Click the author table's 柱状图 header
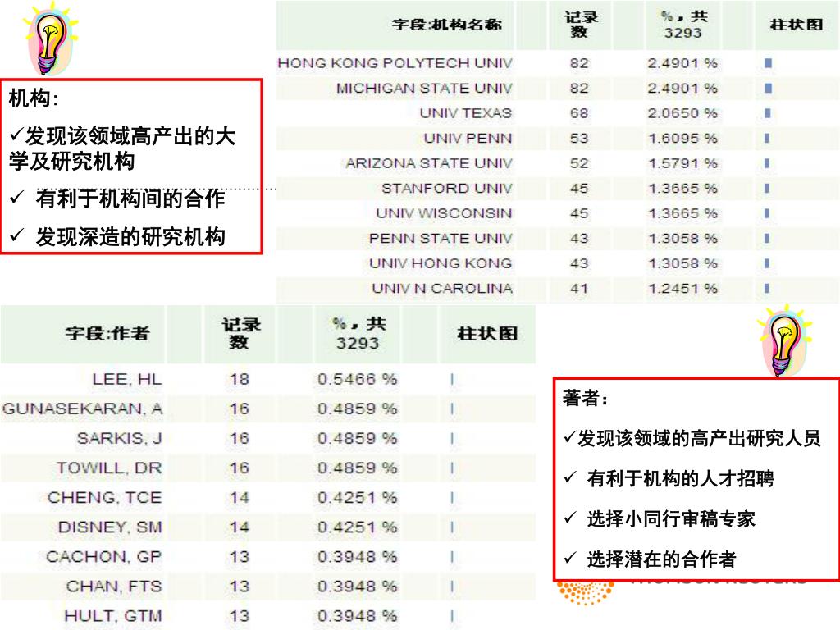The width and height of the screenshot is (840, 630). tap(487, 334)
